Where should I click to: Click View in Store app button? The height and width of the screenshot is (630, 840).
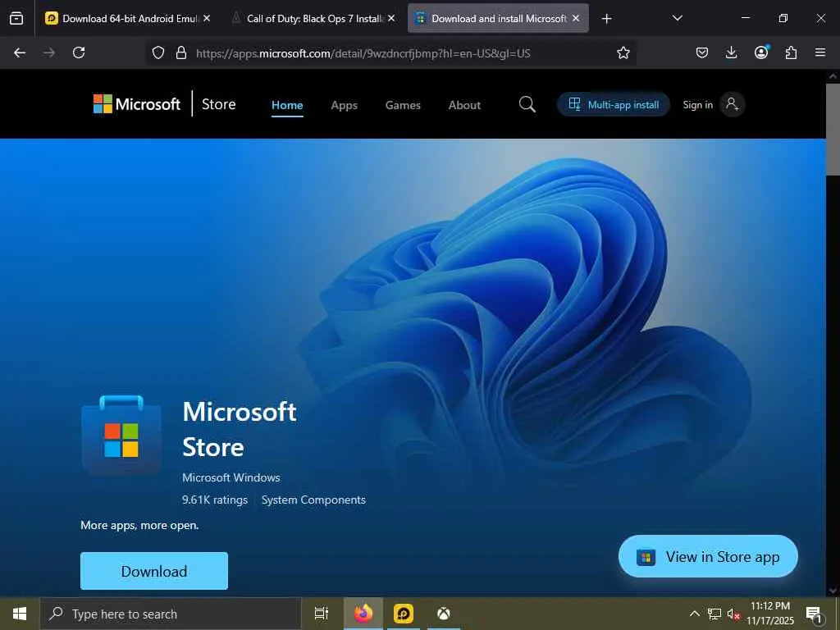[708, 557]
